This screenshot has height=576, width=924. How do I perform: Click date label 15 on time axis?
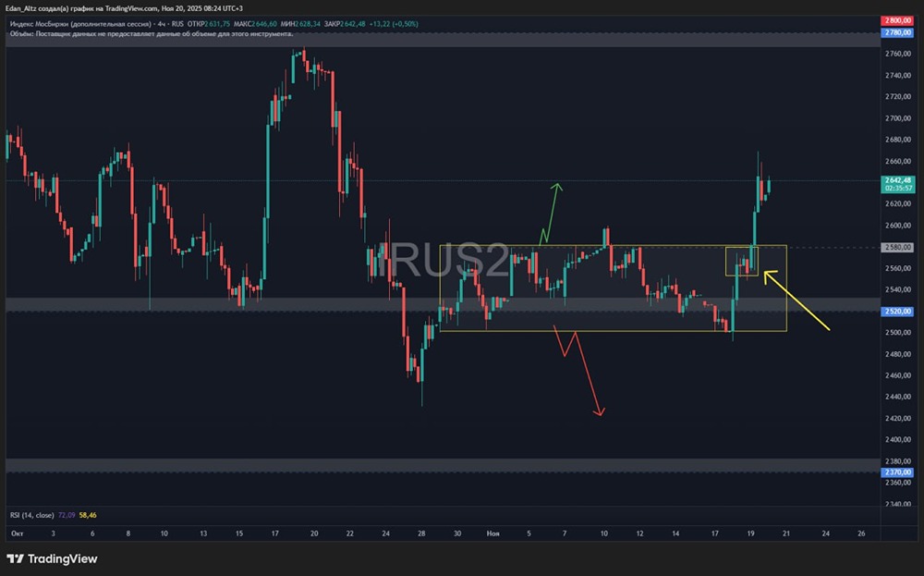[x=239, y=533]
